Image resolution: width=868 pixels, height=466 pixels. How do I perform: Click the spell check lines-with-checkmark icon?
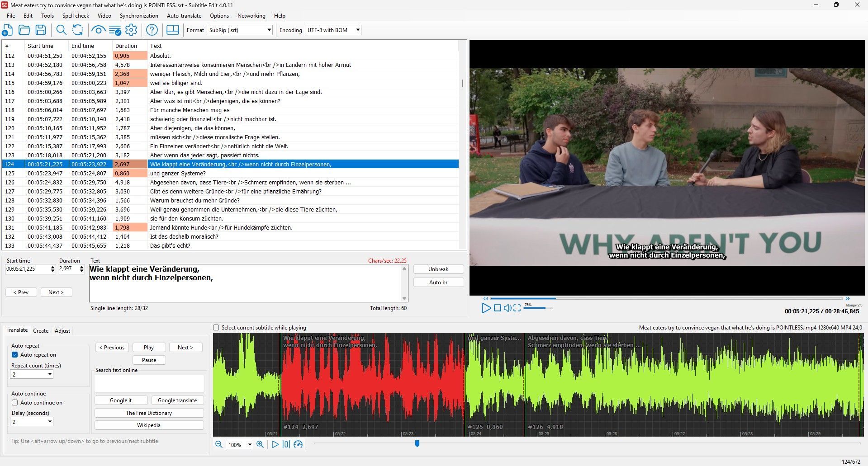114,30
